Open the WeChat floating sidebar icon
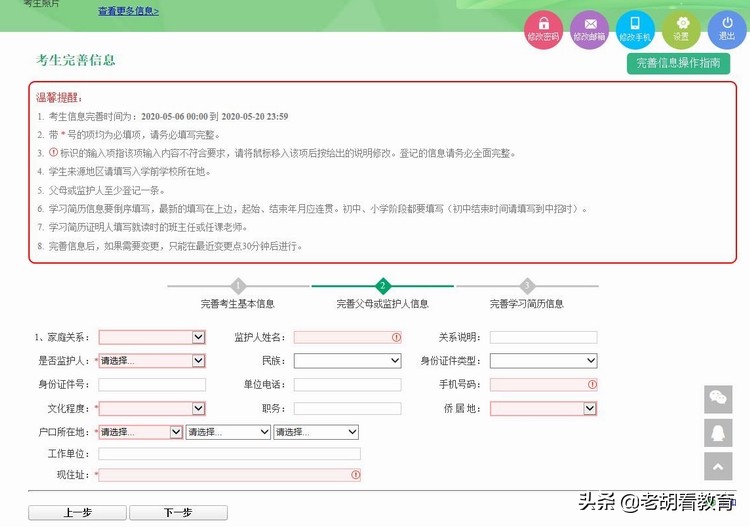Image resolution: width=750 pixels, height=527 pixels. 718,399
